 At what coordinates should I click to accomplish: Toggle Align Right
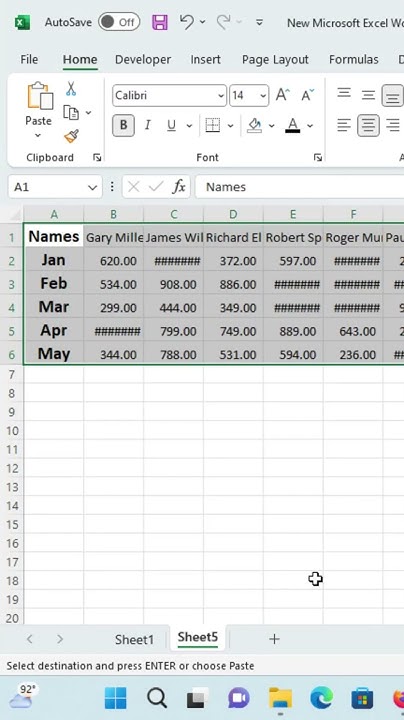pyautogui.click(x=393, y=125)
